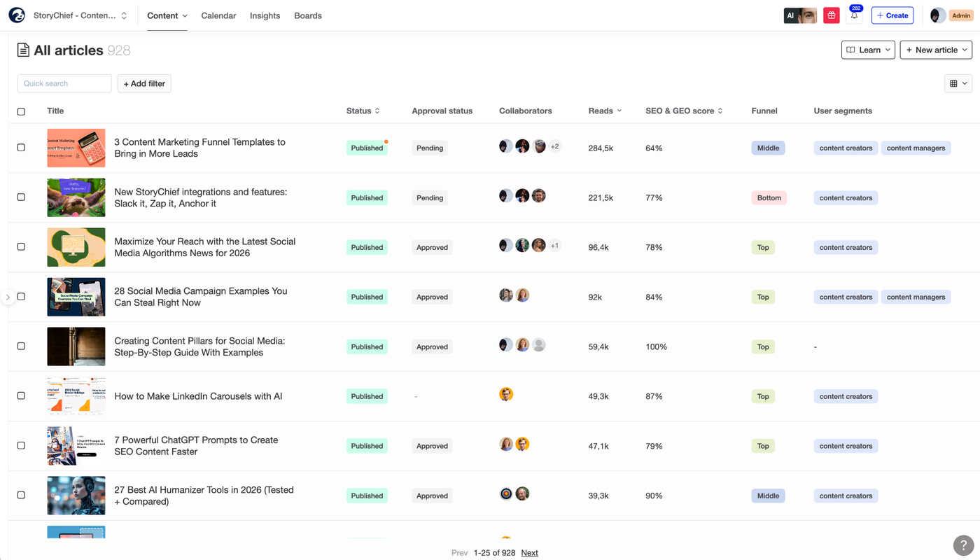Click the 100% SEO score value
Screen dimensions: 980x560
coord(656,346)
